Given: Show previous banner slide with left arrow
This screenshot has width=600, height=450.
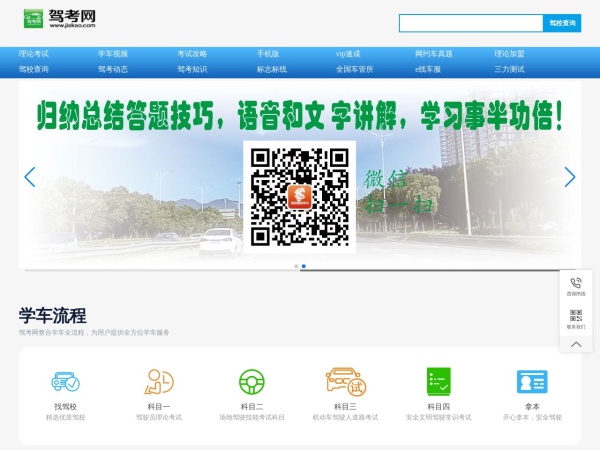Looking at the screenshot, I should point(30,177).
